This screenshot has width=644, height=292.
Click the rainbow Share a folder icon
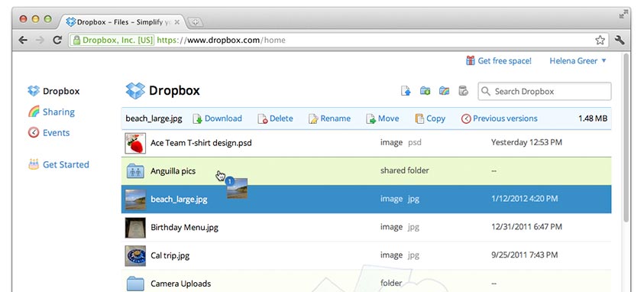444,91
